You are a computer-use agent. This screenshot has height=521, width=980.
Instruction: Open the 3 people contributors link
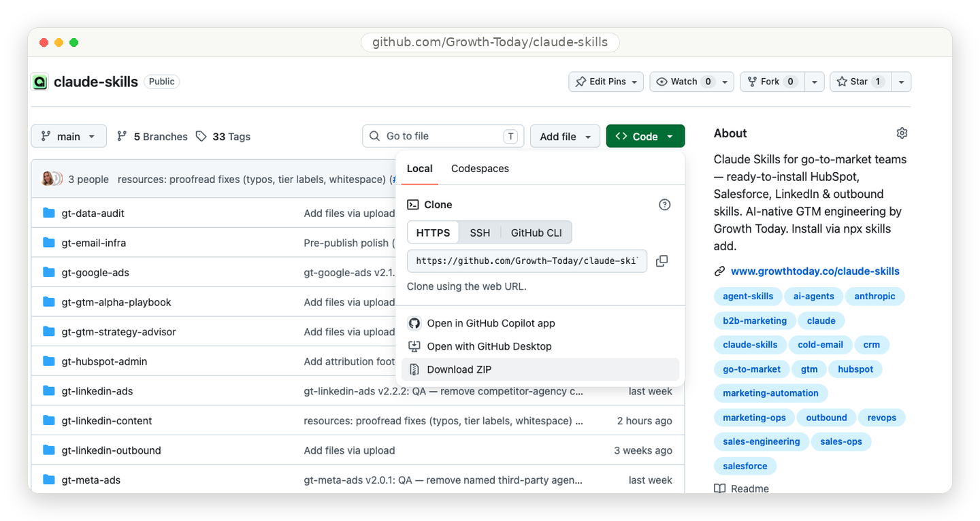pyautogui.click(x=88, y=180)
